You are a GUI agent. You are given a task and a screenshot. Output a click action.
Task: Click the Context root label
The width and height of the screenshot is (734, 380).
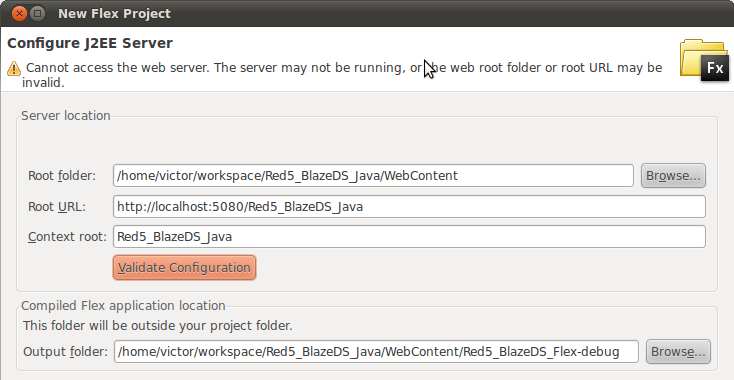pyautogui.click(x=67, y=237)
